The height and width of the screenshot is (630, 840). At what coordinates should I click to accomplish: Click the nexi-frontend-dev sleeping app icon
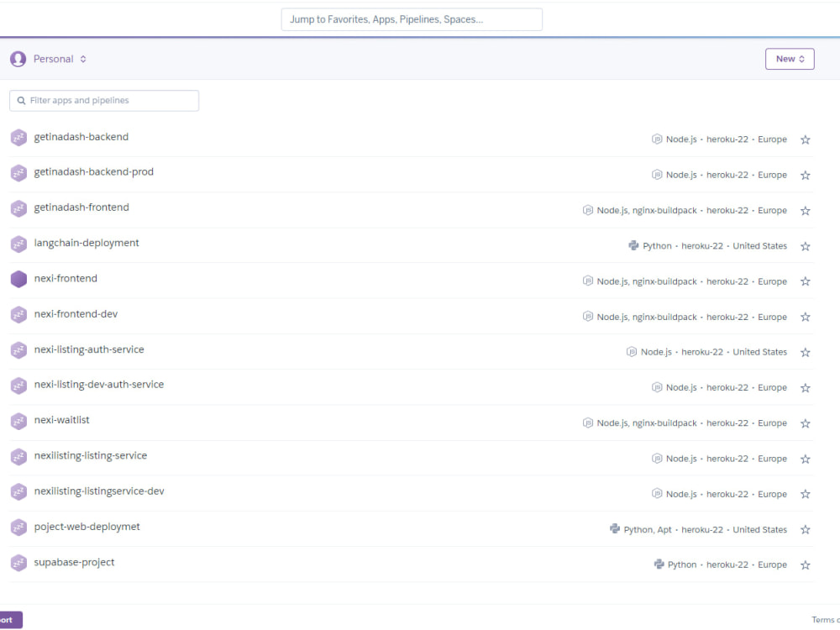coord(18,314)
